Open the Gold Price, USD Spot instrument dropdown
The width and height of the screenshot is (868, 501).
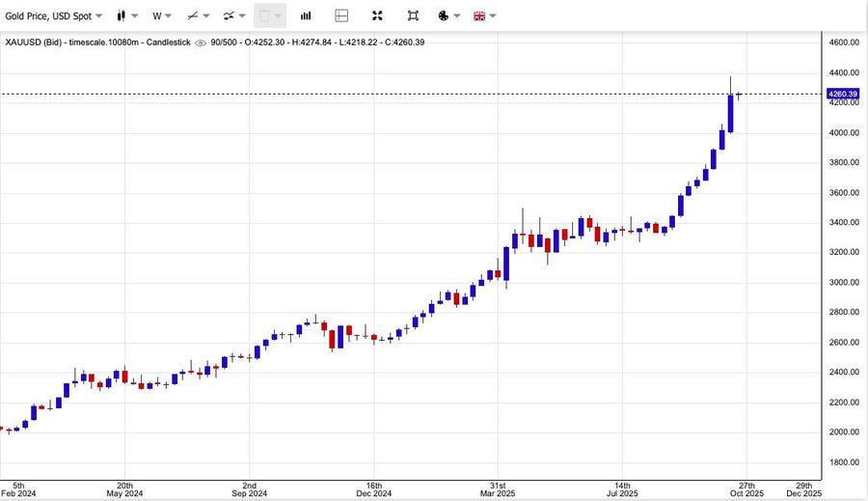[x=53, y=15]
